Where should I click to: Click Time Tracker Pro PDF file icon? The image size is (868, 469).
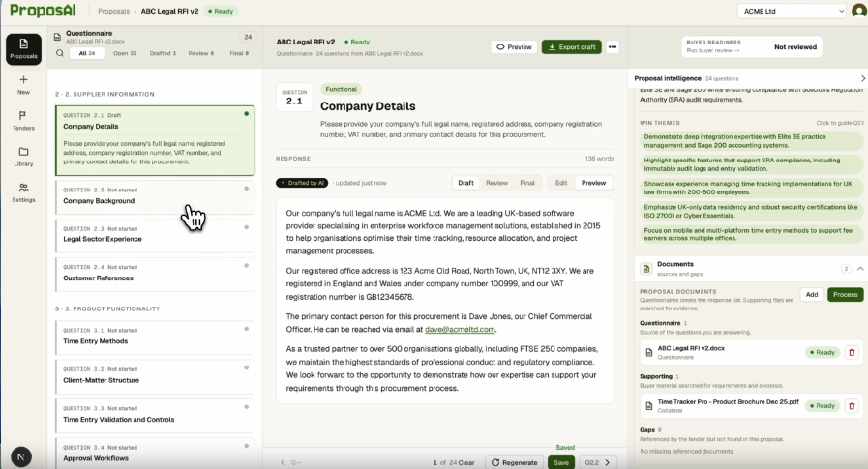pyautogui.click(x=649, y=406)
